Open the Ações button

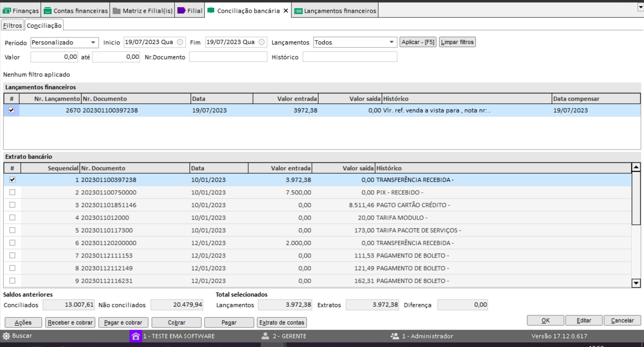[x=23, y=322]
